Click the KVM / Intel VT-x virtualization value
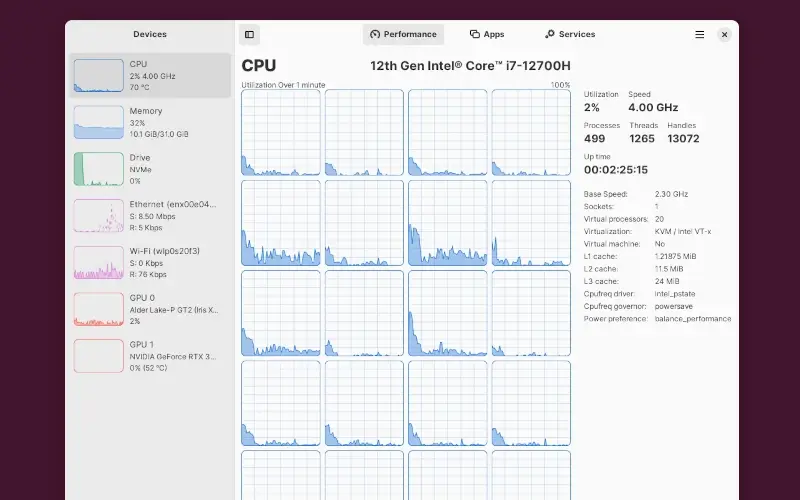Image resolution: width=800 pixels, height=500 pixels. 683,231
